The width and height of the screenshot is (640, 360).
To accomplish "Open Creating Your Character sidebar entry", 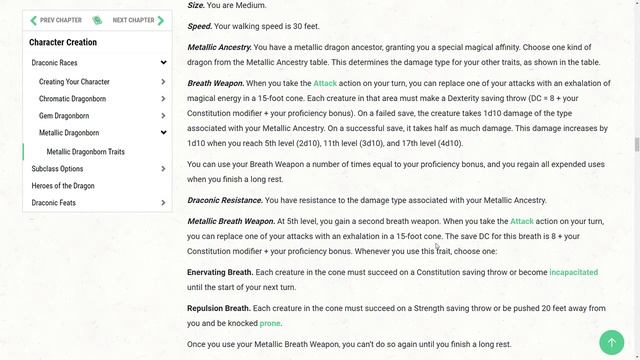I will 74,82.
